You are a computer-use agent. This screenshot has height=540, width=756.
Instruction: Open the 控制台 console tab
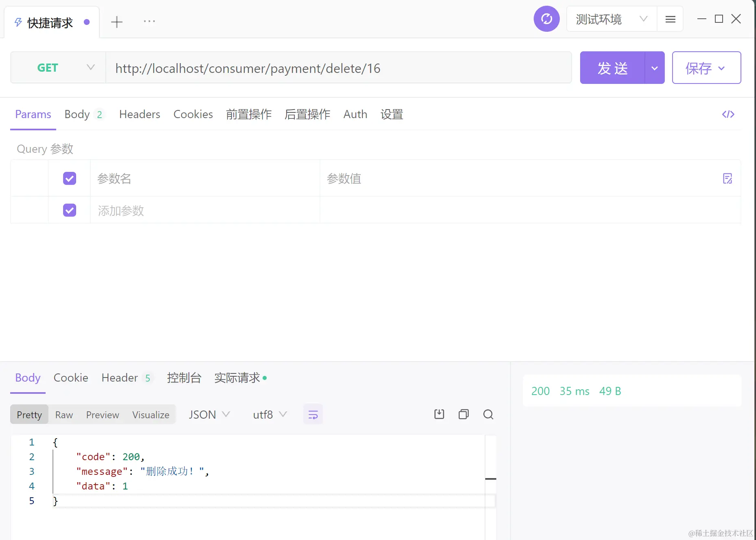pos(184,378)
